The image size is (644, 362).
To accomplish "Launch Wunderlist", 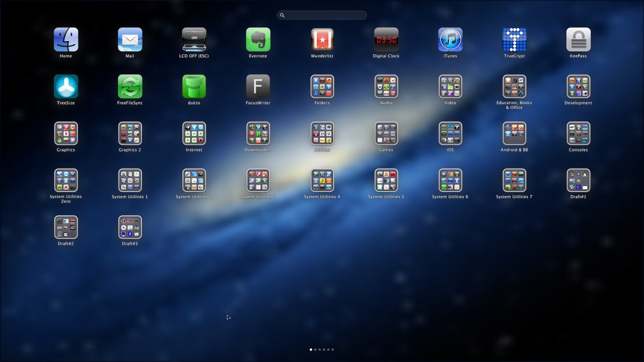I will [x=322, y=40].
